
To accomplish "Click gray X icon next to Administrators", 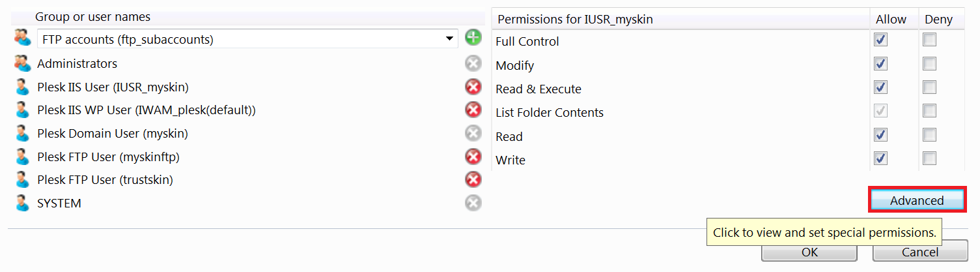I will (x=473, y=63).
